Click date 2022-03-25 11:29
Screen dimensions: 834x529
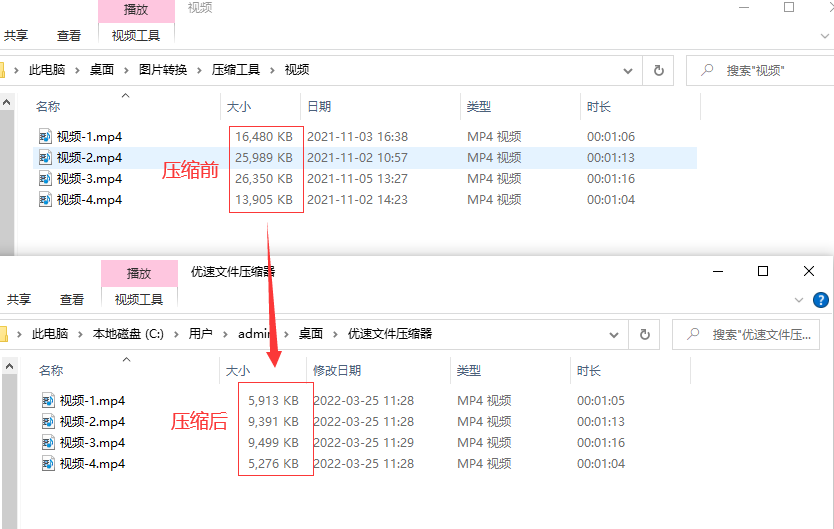point(363,442)
